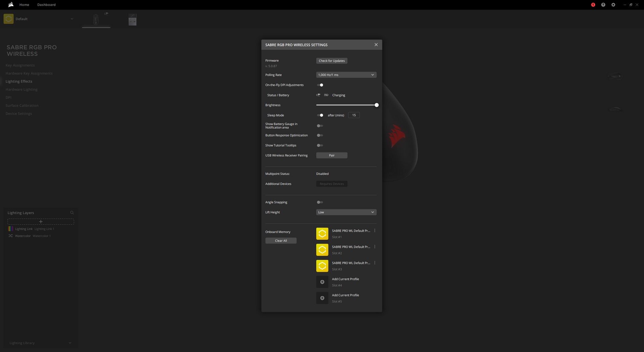Click the Sleep Mode minutes input field
644x352 pixels.
click(x=354, y=115)
